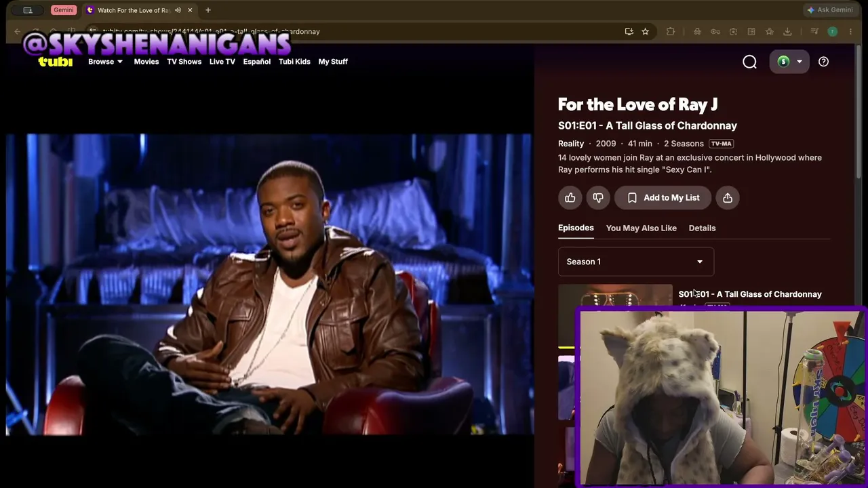Open the starred bookmarks toolbar icon
Viewport: 868px width, 488px height.
tap(770, 31)
